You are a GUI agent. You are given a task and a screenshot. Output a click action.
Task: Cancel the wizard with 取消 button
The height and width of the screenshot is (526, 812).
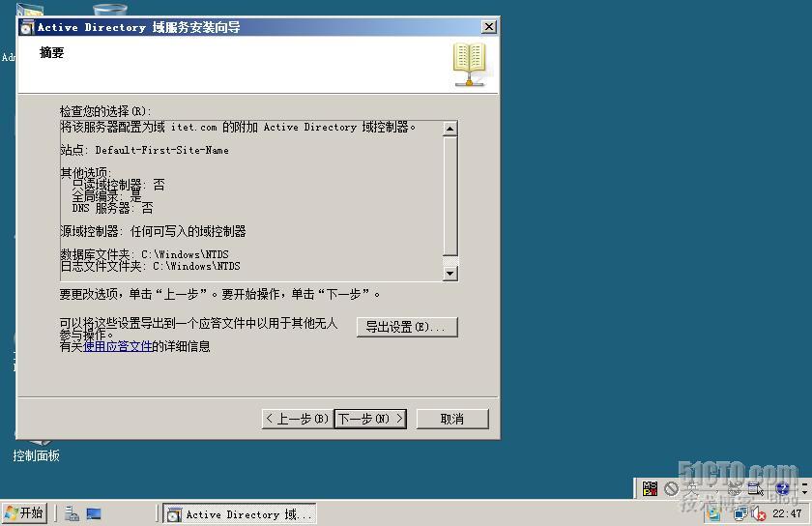(x=452, y=419)
